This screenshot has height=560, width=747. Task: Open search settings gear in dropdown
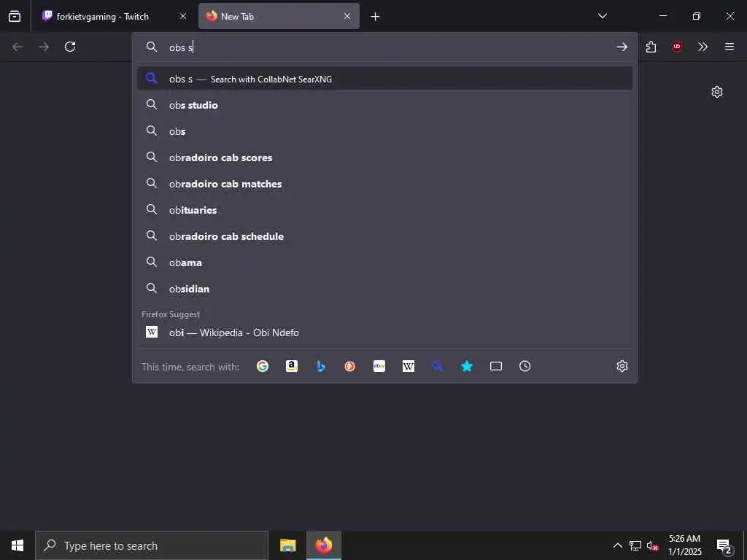click(x=622, y=366)
